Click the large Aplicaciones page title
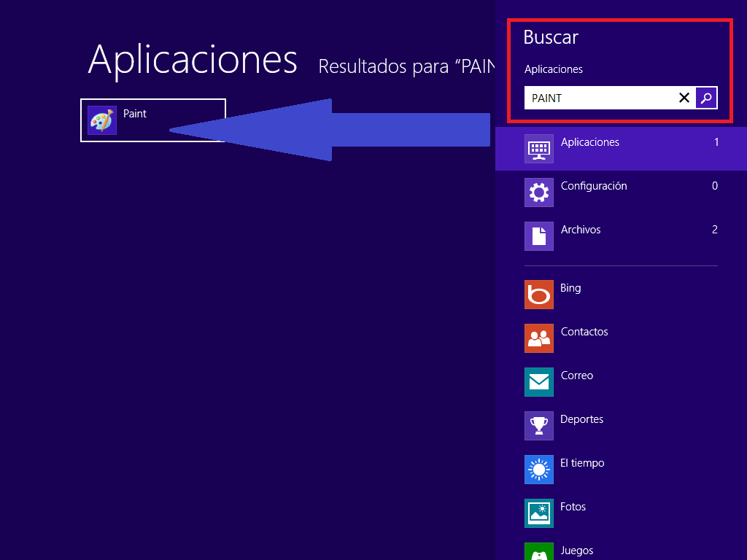This screenshot has width=747, height=560. 193,61
